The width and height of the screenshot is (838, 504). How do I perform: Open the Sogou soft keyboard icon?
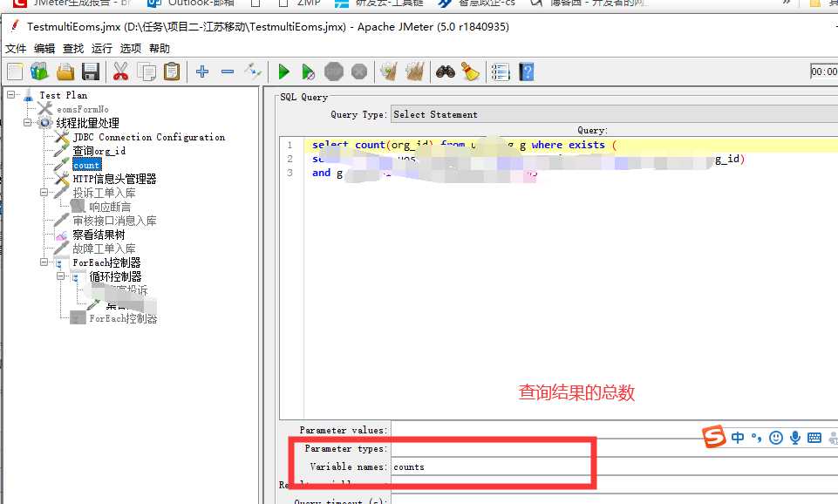(x=814, y=438)
